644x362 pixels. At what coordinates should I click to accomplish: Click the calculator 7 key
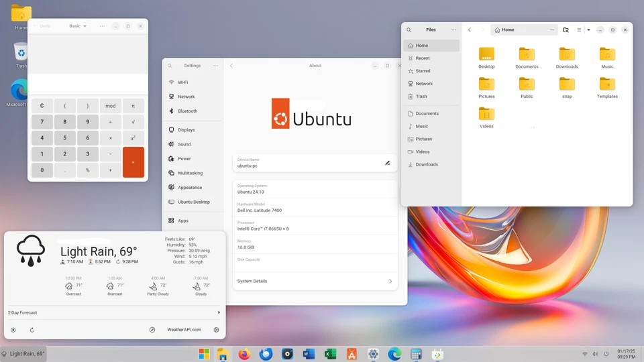tap(42, 122)
